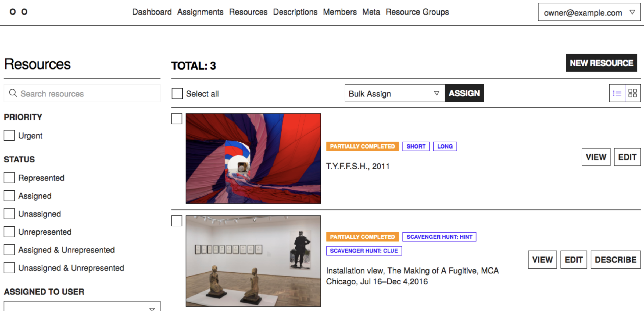
Task: Open the Members page
Action: point(340,12)
